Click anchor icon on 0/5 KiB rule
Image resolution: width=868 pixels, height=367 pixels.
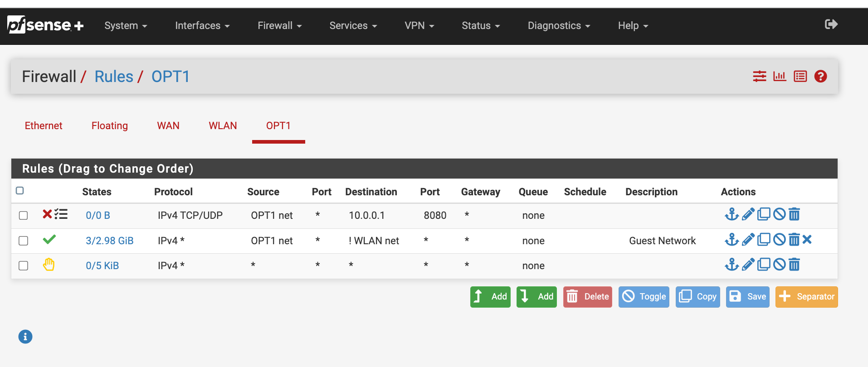click(x=731, y=264)
